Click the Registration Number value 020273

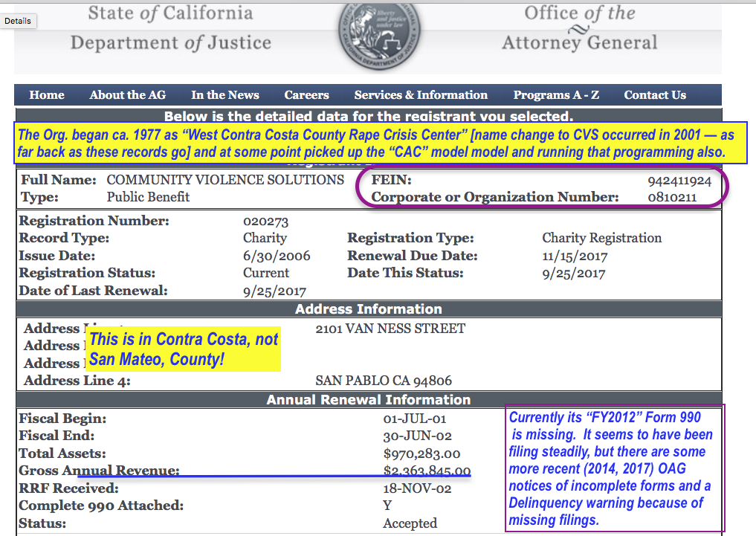(x=265, y=222)
